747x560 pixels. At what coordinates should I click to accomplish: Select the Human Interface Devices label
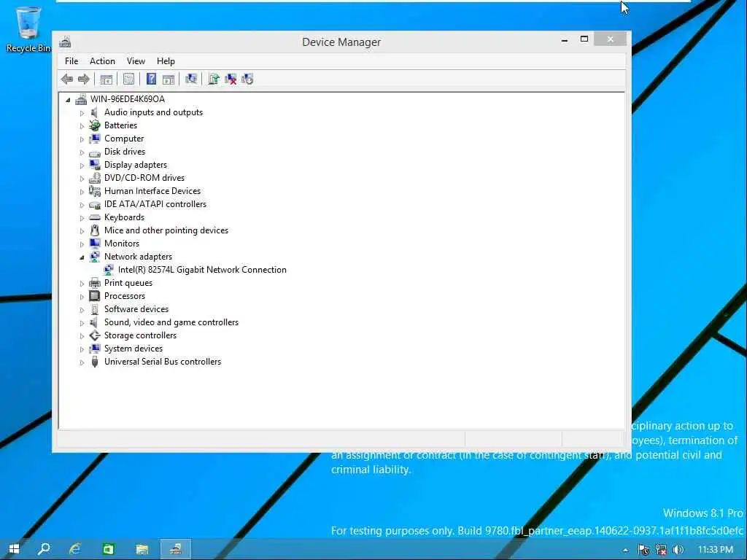tap(152, 191)
